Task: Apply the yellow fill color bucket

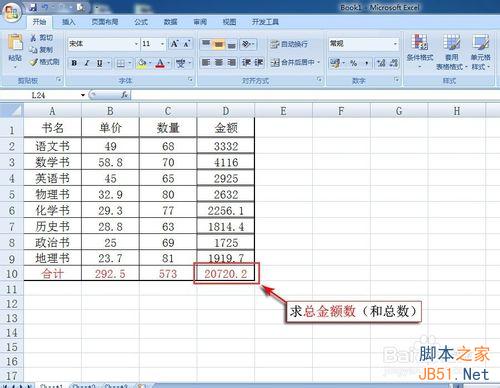Action: pyautogui.click(x=142, y=63)
